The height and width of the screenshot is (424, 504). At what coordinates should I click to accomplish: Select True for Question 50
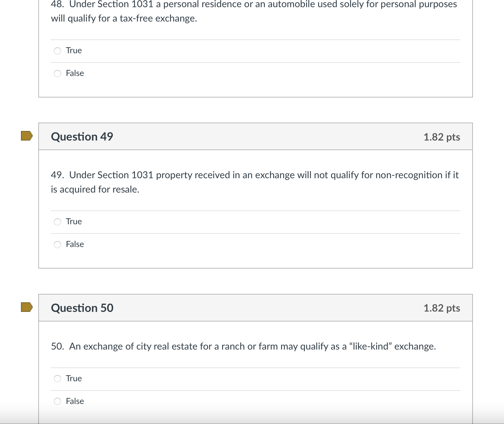(x=57, y=379)
